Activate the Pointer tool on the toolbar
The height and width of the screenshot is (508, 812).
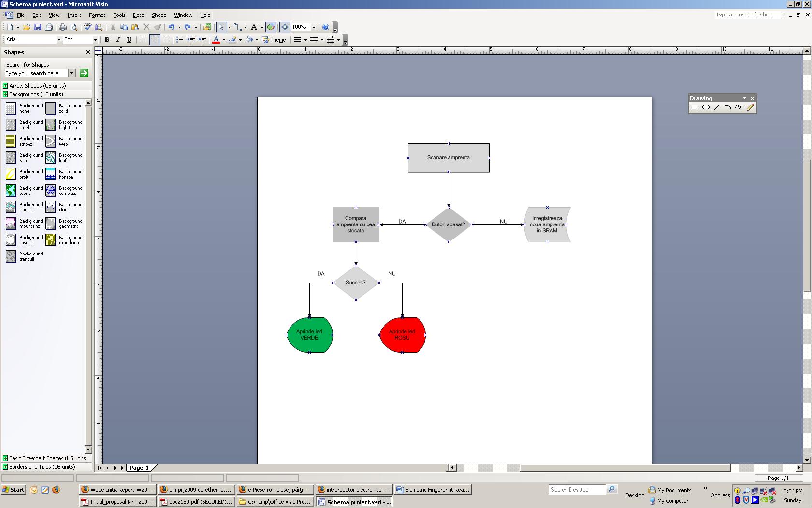[220, 27]
